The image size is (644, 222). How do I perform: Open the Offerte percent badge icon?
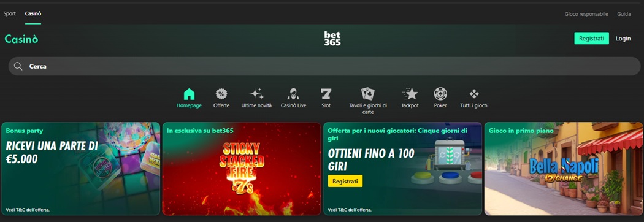pyautogui.click(x=221, y=94)
